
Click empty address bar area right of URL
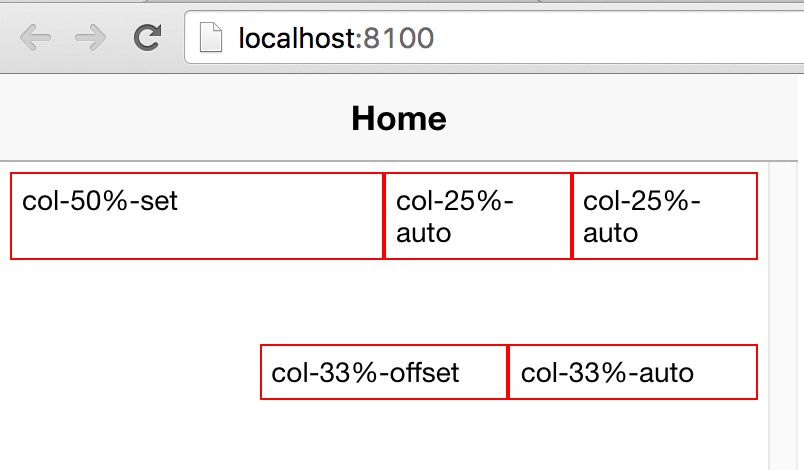pyautogui.click(x=615, y=37)
